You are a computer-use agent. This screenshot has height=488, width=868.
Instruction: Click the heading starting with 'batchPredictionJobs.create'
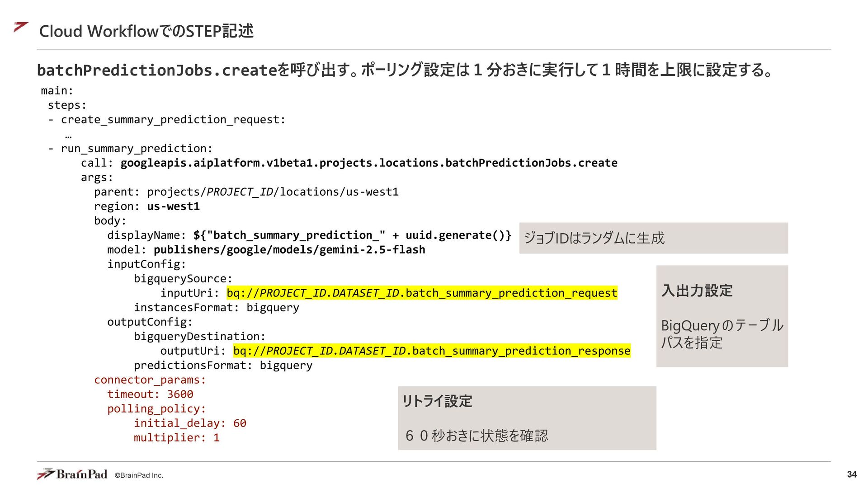(406, 70)
